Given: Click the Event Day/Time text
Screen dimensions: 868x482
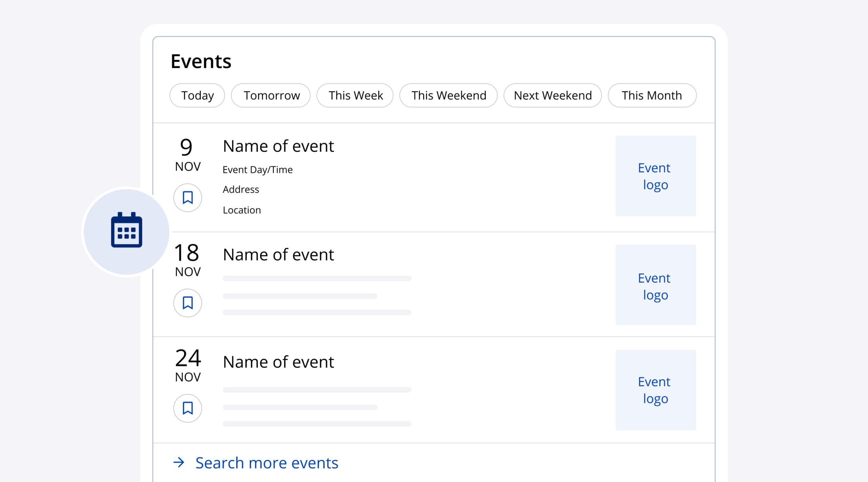Looking at the screenshot, I should (257, 169).
